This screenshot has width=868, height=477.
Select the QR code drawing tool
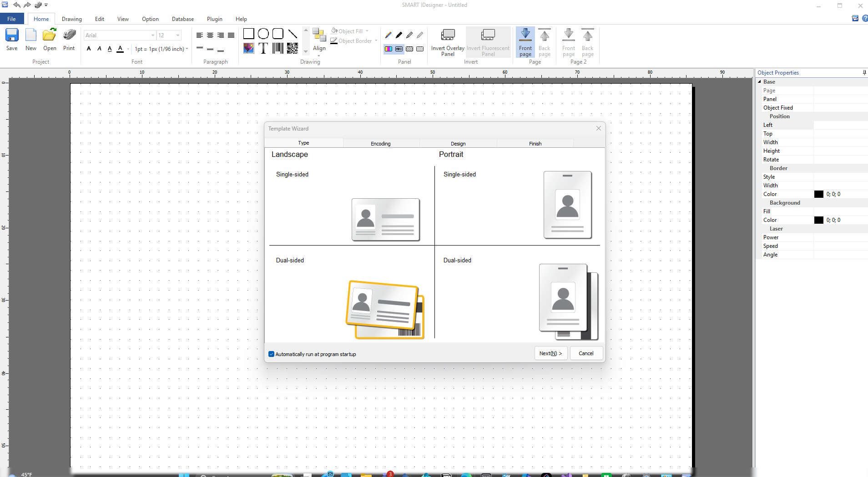[293, 48]
